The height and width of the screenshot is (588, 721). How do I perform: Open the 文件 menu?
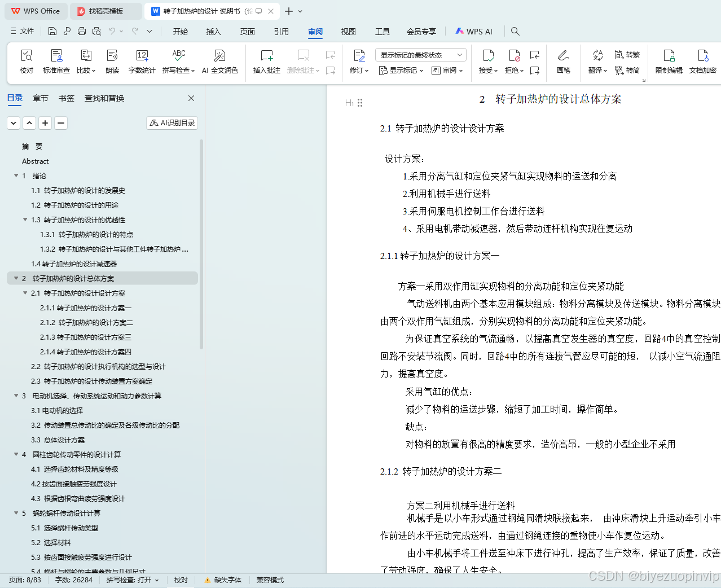(22, 31)
